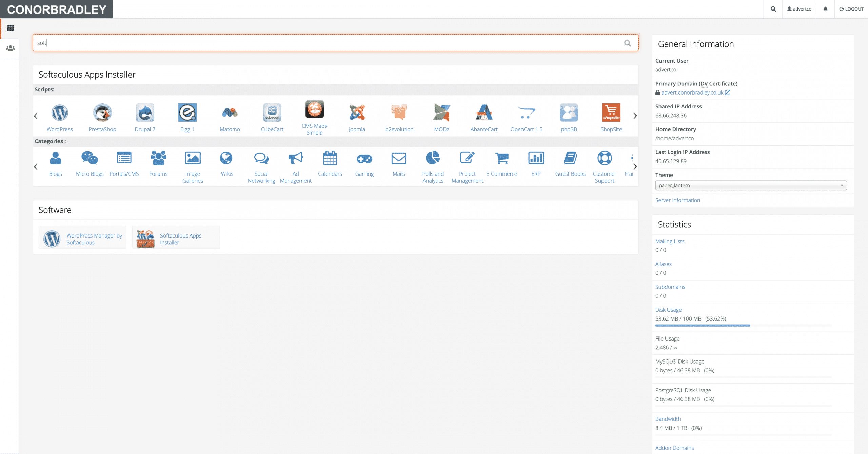The height and width of the screenshot is (454, 868).
Task: Open the Bandwidth statistics link
Action: [668, 419]
